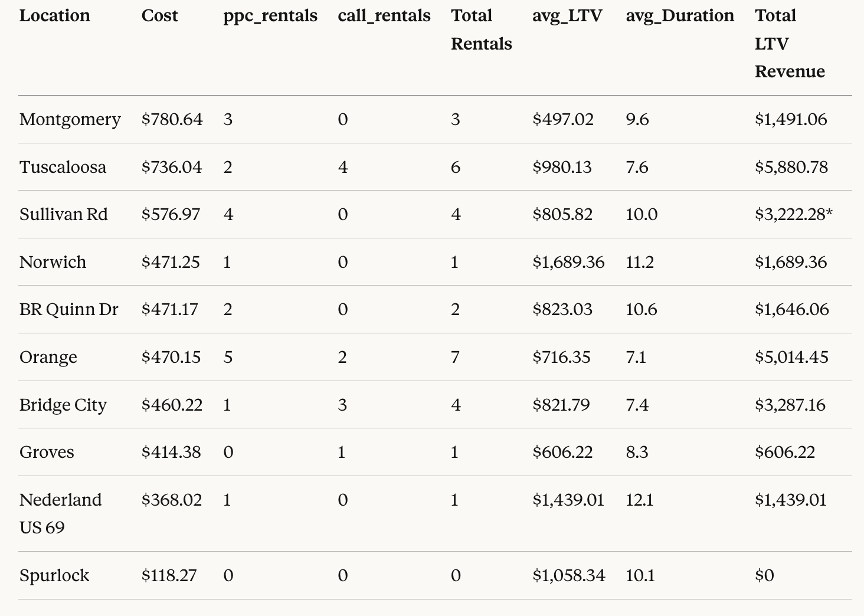Select the Norwich location cell
The image size is (864, 616).
tap(53, 262)
